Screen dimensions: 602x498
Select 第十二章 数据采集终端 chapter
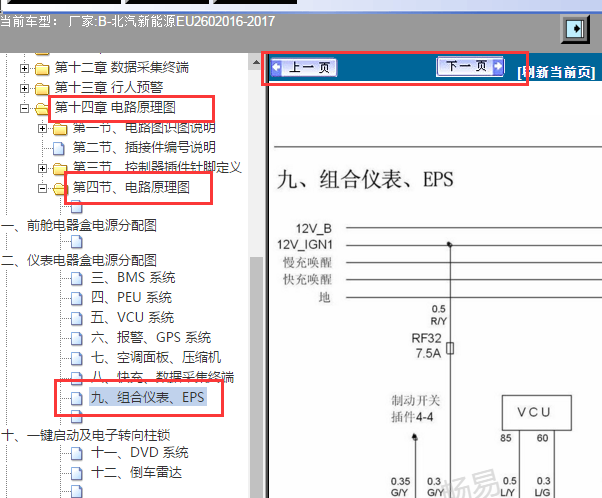click(122, 67)
